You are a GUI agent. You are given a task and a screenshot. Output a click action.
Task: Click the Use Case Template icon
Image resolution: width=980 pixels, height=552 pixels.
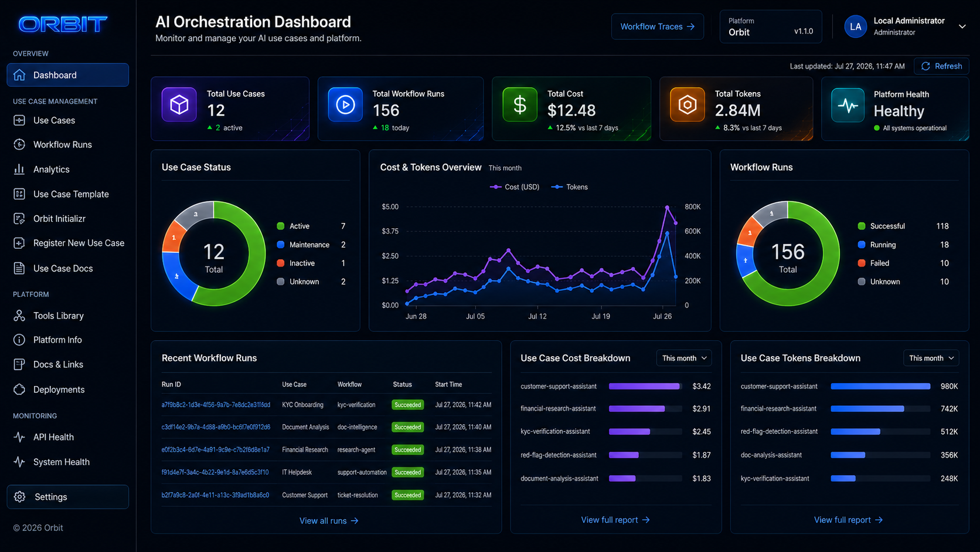point(19,194)
